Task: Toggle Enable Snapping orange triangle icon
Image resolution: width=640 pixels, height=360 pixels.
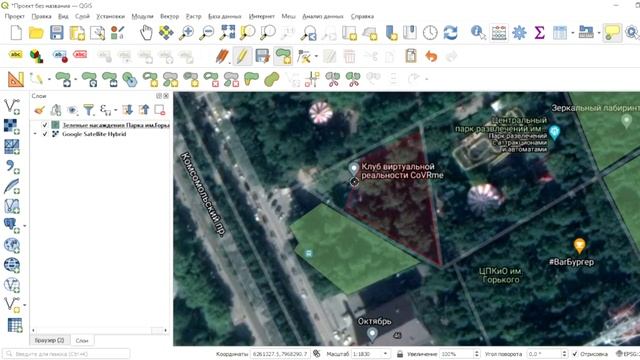Action: 16,79
